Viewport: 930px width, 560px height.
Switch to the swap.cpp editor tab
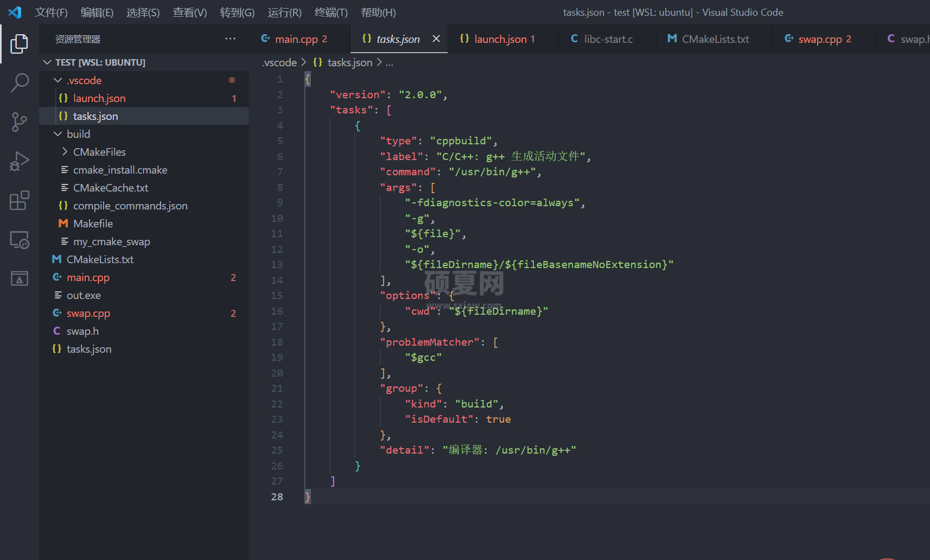coord(823,39)
